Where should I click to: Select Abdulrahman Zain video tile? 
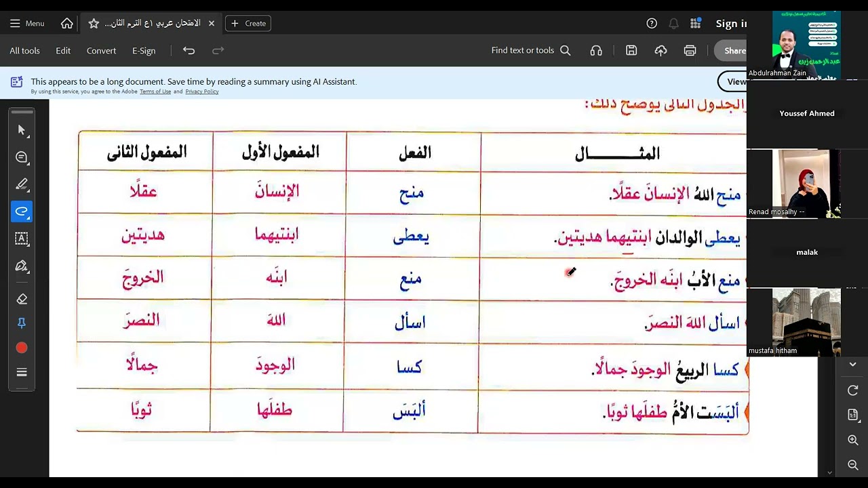[806, 44]
